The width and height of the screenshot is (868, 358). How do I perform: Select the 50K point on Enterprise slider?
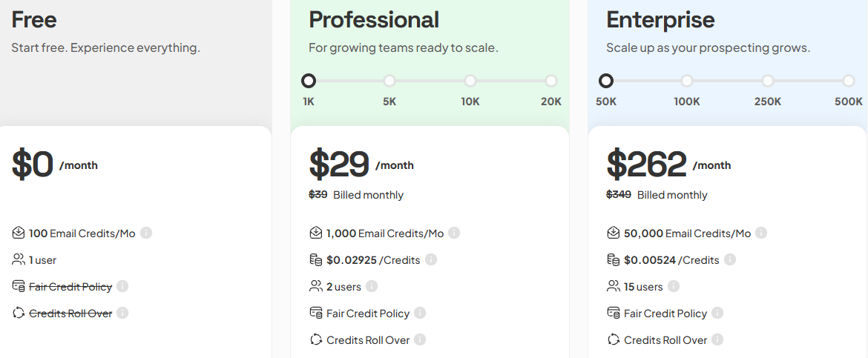[606, 81]
